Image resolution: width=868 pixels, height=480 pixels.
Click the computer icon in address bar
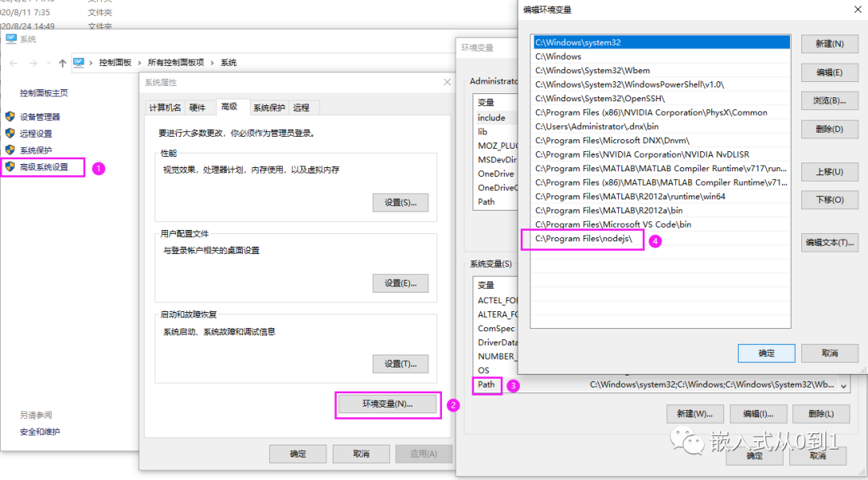click(x=79, y=63)
